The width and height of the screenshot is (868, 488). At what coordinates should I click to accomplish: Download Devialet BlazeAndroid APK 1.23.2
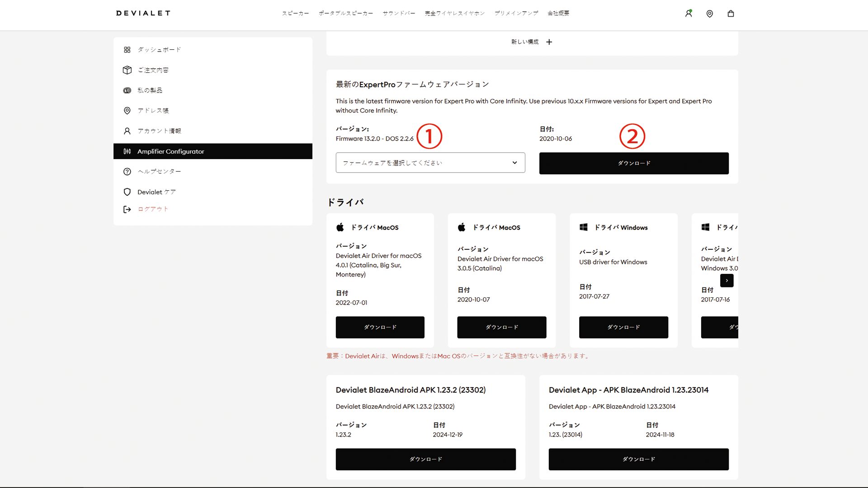click(x=426, y=459)
